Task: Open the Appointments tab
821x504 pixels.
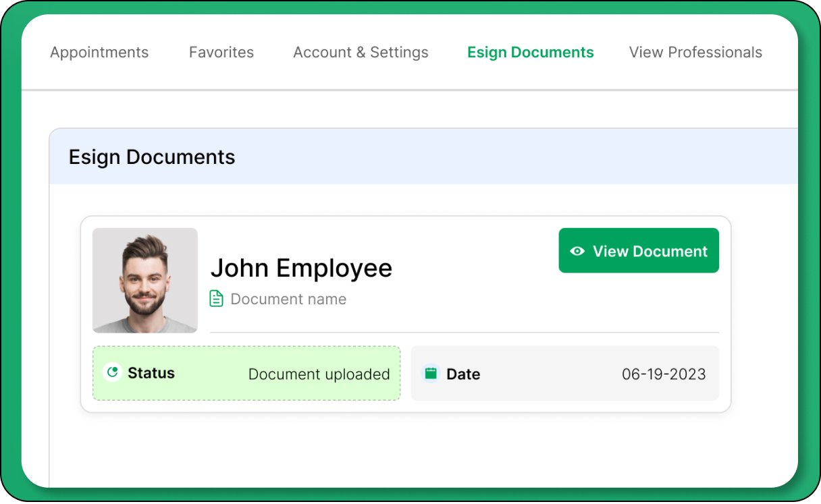Action: point(99,53)
